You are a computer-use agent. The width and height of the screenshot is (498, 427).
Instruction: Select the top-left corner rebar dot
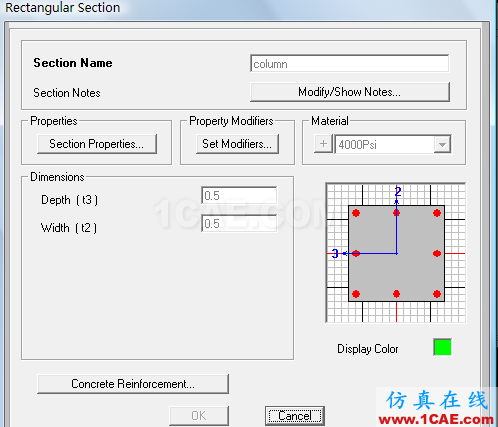click(x=356, y=213)
